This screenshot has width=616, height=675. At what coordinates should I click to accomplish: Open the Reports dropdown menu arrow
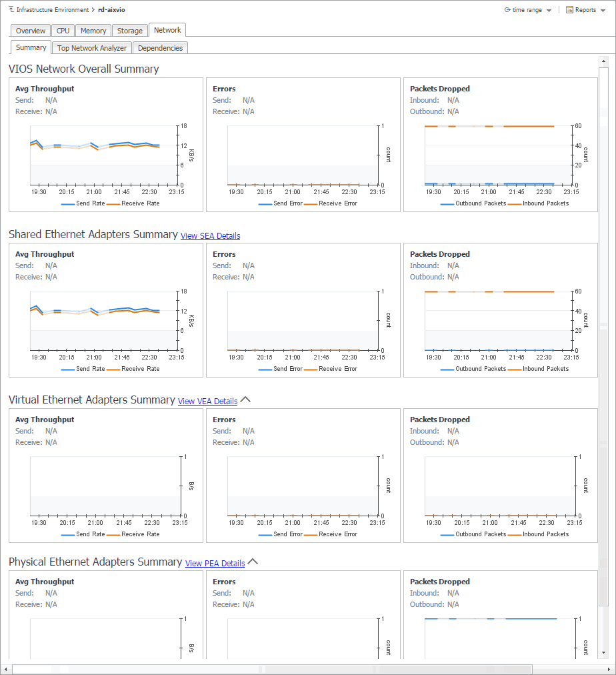pos(603,11)
